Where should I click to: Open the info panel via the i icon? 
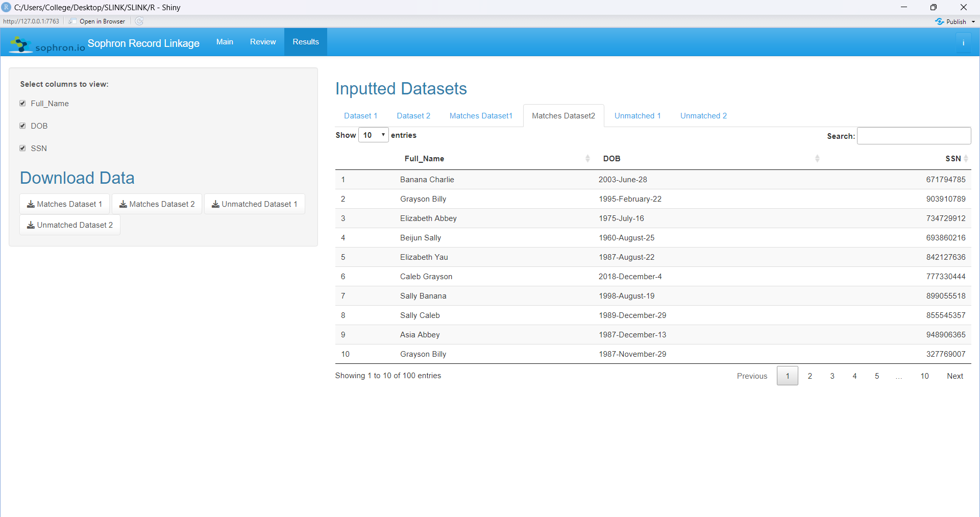[x=965, y=42]
